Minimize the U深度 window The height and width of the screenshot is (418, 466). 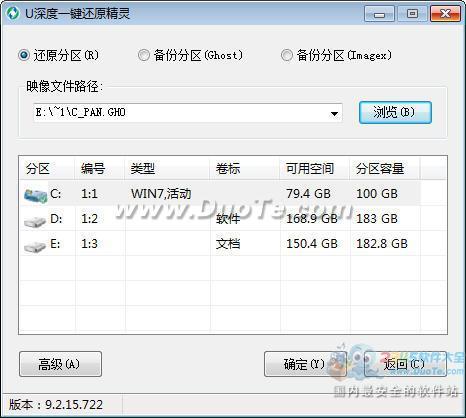click(379, 14)
